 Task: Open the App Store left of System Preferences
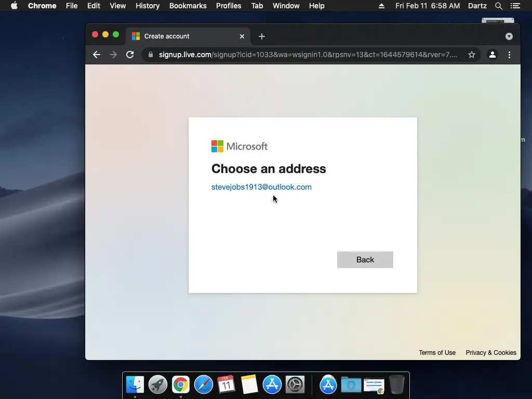(x=272, y=385)
